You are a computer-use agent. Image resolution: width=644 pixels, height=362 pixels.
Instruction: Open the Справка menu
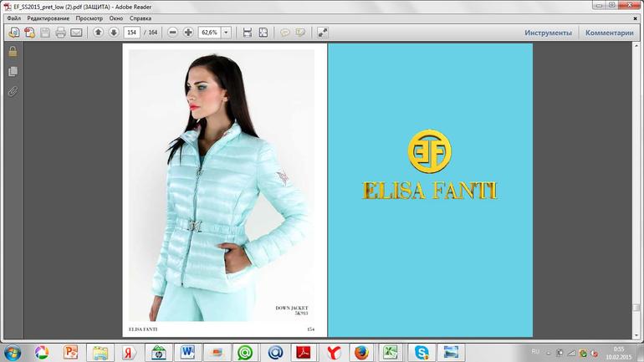141,18
